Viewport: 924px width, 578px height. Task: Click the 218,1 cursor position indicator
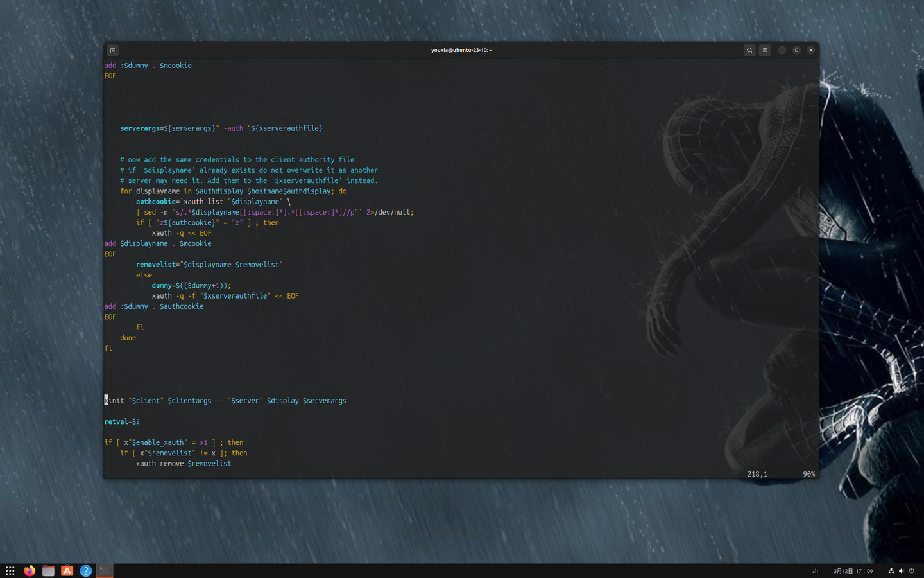(756, 474)
